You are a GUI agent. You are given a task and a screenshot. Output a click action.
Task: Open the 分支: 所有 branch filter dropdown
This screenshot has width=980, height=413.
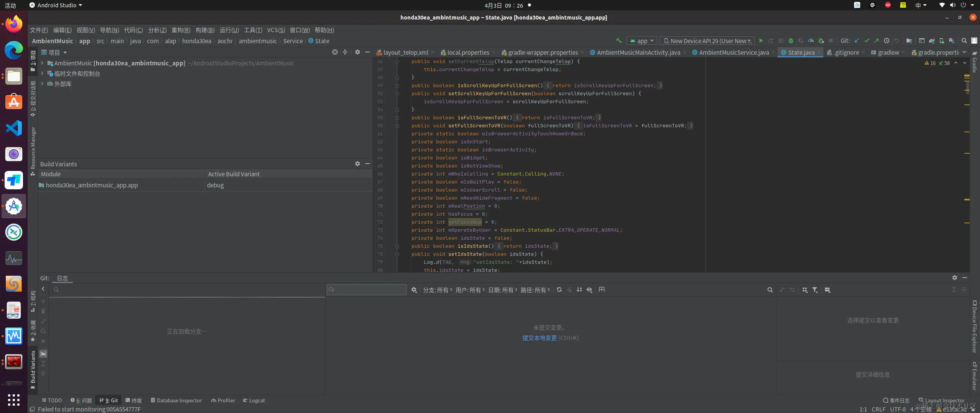438,290
